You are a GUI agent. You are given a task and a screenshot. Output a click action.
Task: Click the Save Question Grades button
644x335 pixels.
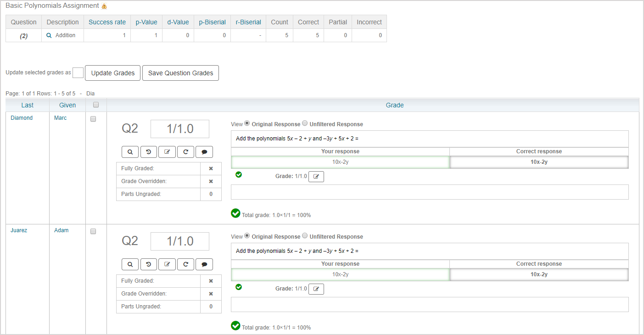click(180, 73)
